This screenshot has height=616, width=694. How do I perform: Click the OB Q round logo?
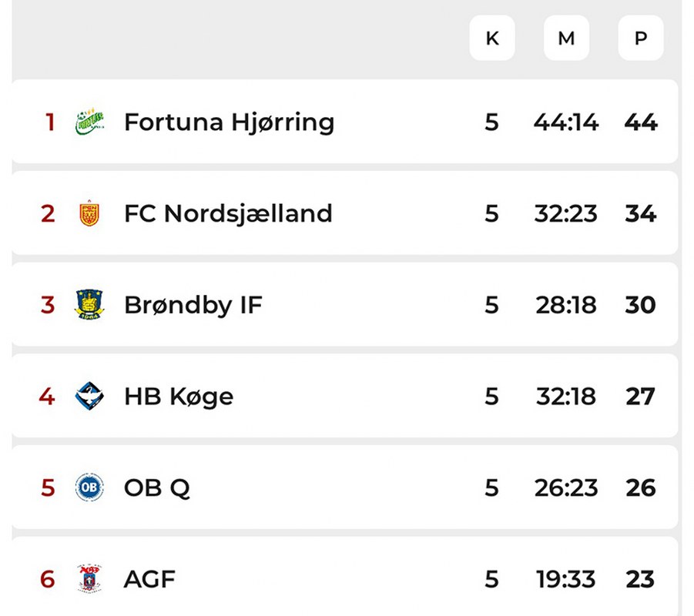(89, 487)
